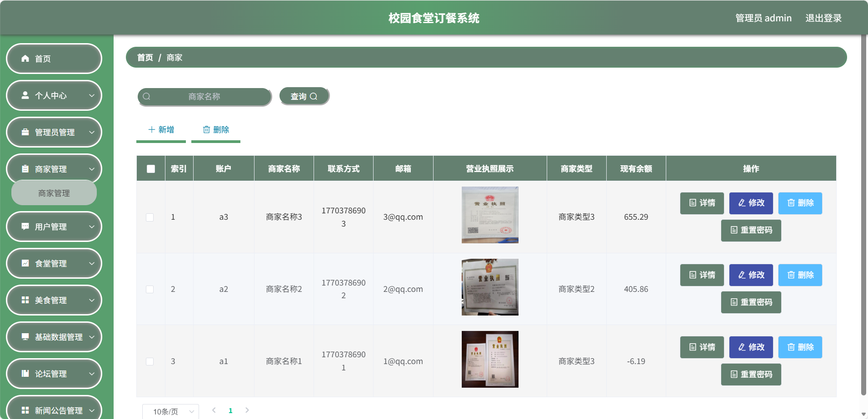The width and height of the screenshot is (868, 419).
Task: Click the 新增 button
Action: point(161,130)
